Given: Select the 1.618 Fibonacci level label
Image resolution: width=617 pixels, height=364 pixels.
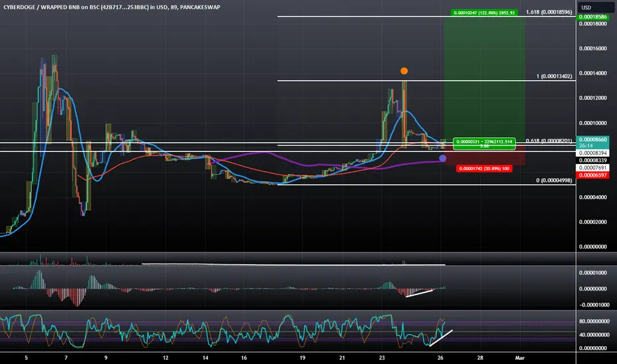Looking at the screenshot, I should point(549,12).
